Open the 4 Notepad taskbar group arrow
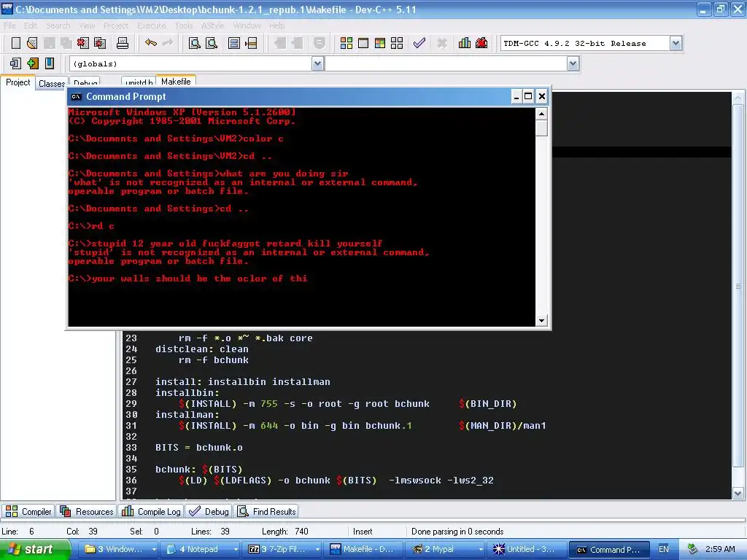747x560 pixels. point(236,550)
